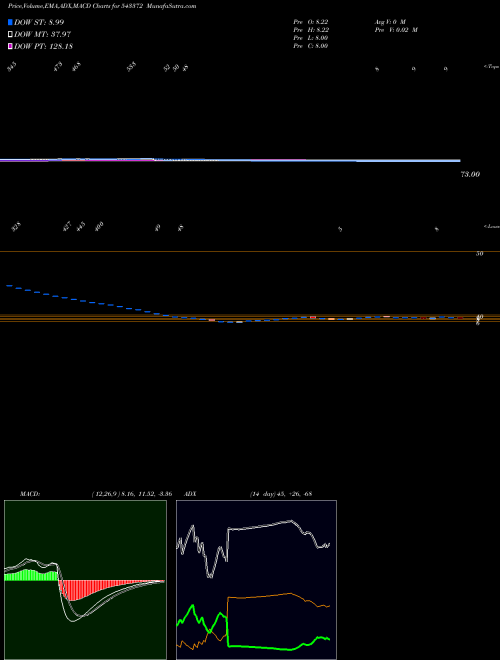Click the white DOW MT legend swatch
This screenshot has width=500, height=660.
11,35
